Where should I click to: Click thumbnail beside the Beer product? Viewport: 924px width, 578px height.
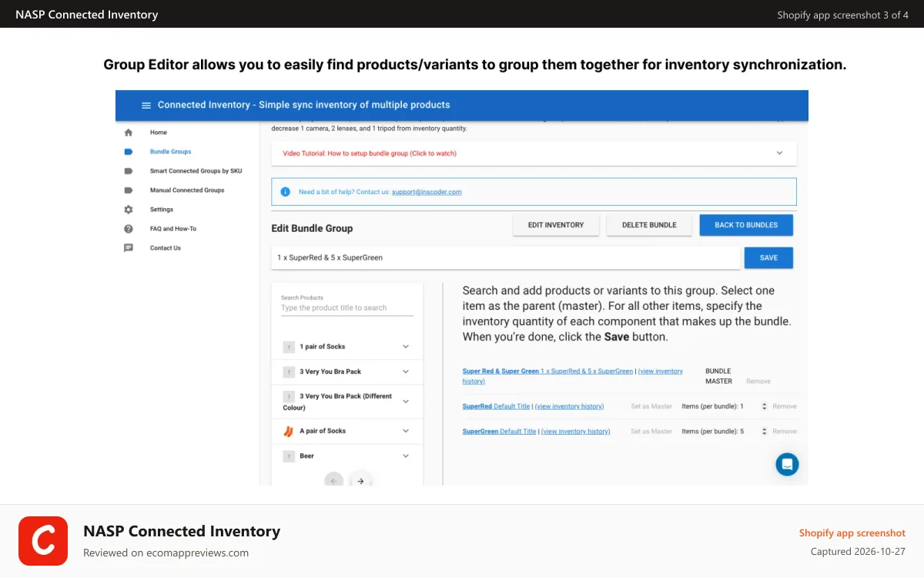tap(289, 456)
